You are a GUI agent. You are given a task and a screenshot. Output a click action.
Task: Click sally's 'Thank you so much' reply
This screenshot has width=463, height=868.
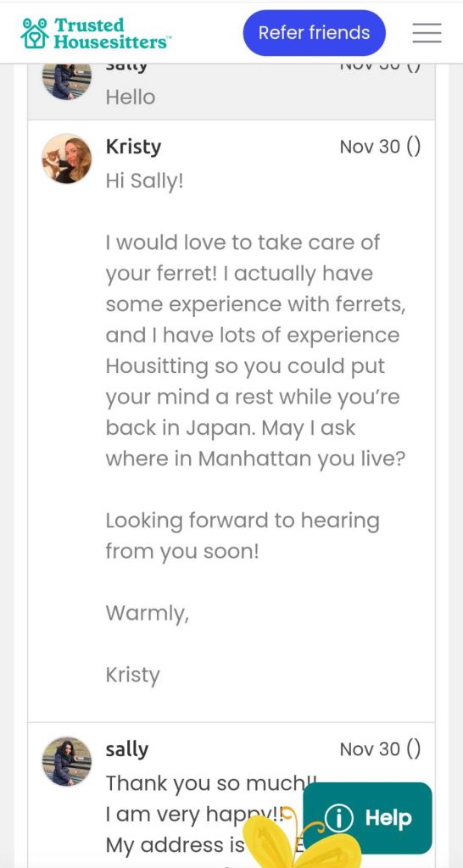click(210, 782)
